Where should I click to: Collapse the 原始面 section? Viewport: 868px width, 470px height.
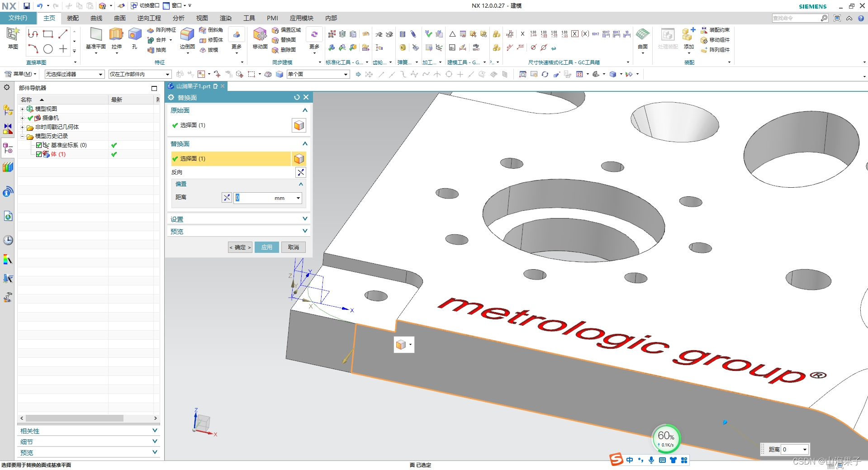point(305,110)
